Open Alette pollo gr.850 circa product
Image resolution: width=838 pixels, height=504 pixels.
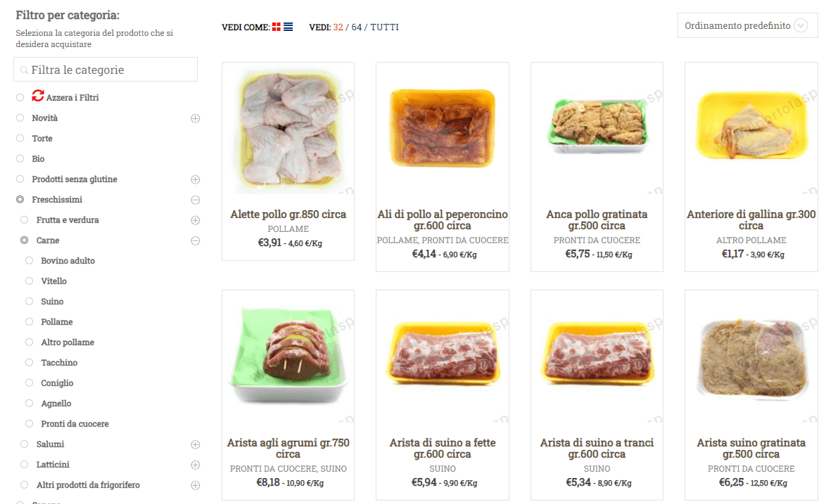(288, 214)
